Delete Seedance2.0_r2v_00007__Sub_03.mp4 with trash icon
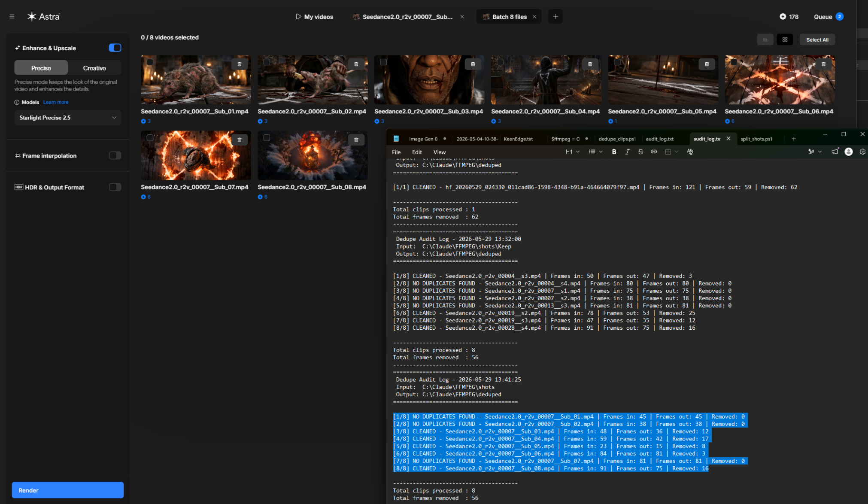Screen dimensions: 868x504 pyautogui.click(x=473, y=64)
